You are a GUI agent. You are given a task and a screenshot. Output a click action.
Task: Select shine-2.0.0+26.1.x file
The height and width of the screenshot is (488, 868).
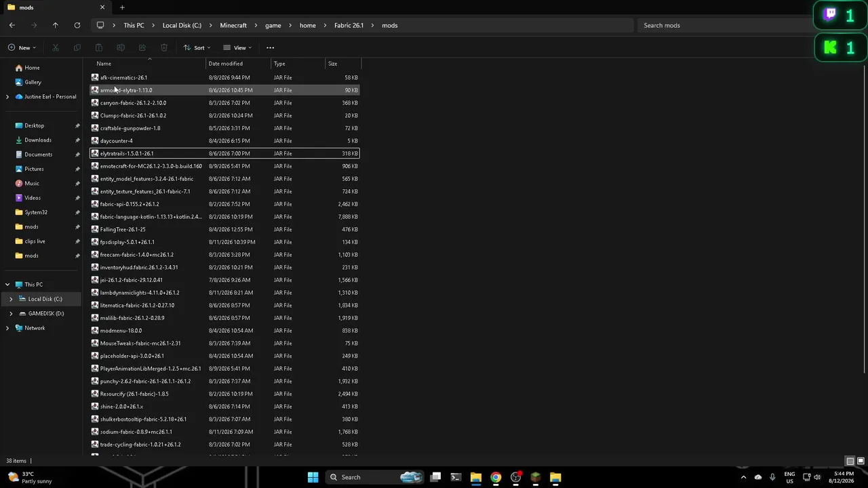tap(224, 407)
